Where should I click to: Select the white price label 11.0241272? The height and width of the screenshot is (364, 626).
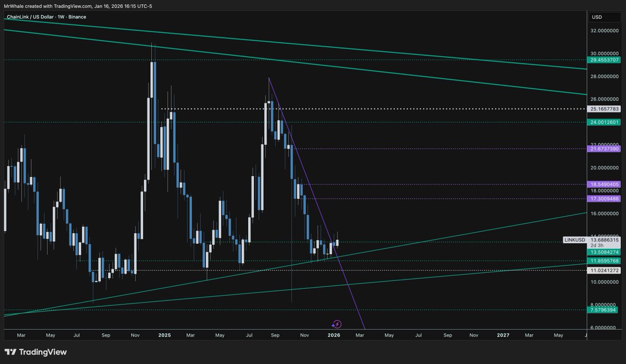605,270
